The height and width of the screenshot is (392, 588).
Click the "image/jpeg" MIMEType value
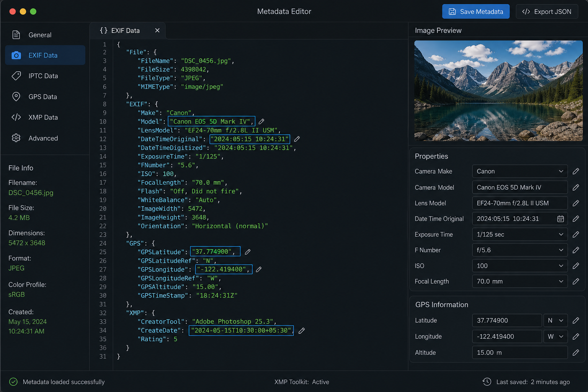pyautogui.click(x=202, y=87)
